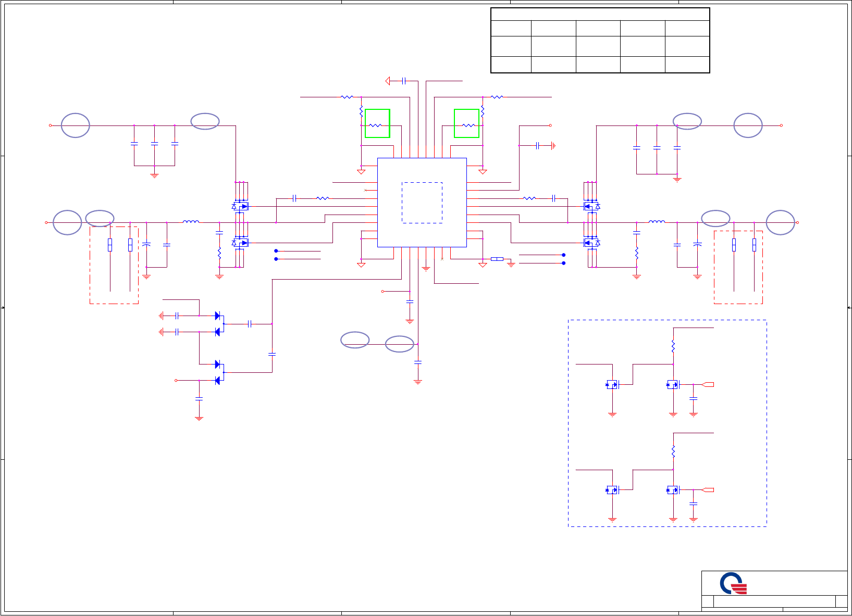This screenshot has width=852, height=616.
Task: Select the inductor symbol on the left output rail
Action: (x=191, y=222)
